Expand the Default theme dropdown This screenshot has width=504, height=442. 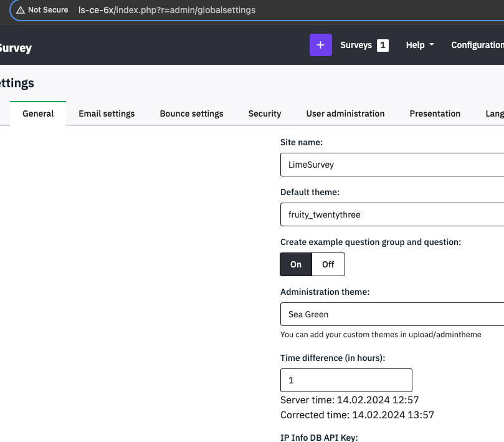pyautogui.click(x=392, y=214)
